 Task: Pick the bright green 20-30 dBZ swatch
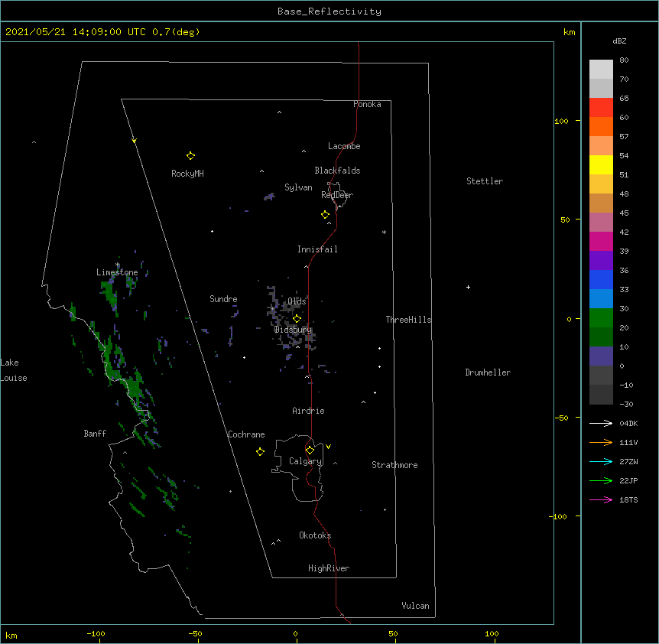click(x=601, y=318)
